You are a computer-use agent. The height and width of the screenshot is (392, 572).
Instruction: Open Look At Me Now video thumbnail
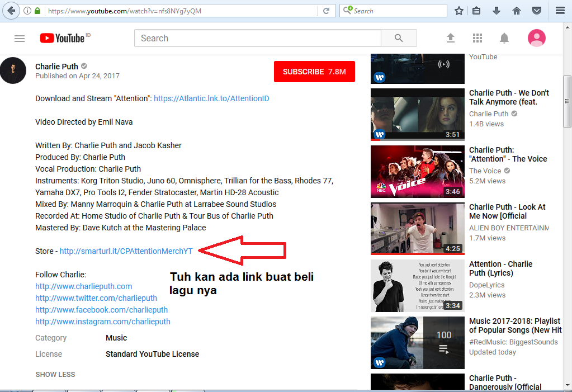point(418,229)
